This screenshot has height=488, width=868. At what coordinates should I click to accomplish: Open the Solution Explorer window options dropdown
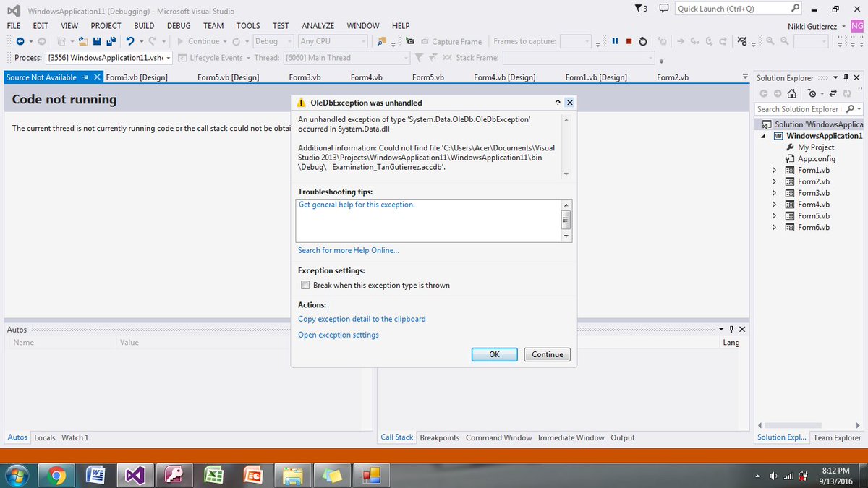pos(835,77)
